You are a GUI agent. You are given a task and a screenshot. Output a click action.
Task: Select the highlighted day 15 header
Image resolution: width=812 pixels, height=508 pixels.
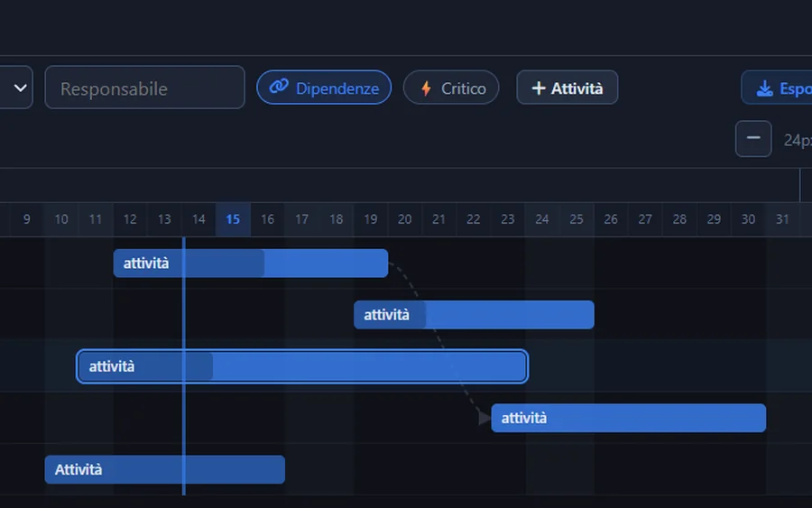[233, 219]
